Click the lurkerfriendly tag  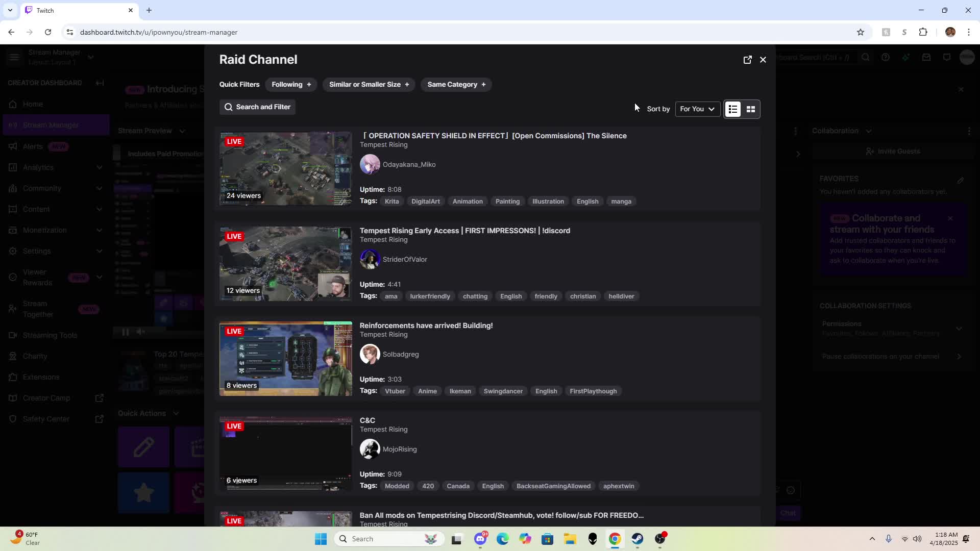click(x=430, y=296)
